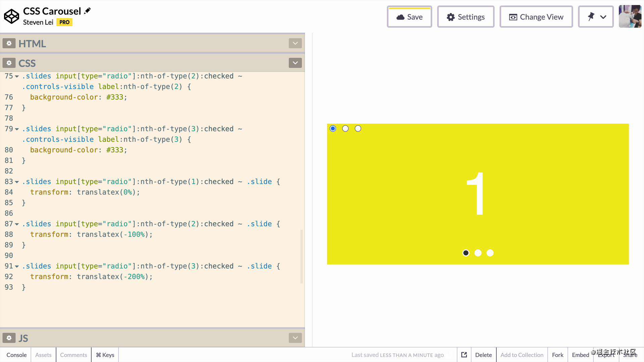The image size is (644, 362).
Task: Open the Comments tab
Action: click(x=73, y=355)
